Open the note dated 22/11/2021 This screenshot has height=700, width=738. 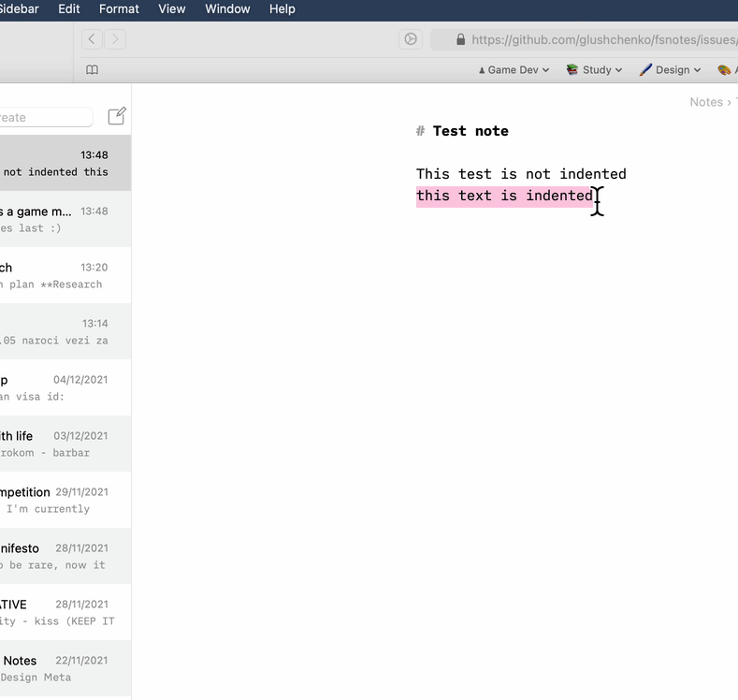(x=65, y=668)
